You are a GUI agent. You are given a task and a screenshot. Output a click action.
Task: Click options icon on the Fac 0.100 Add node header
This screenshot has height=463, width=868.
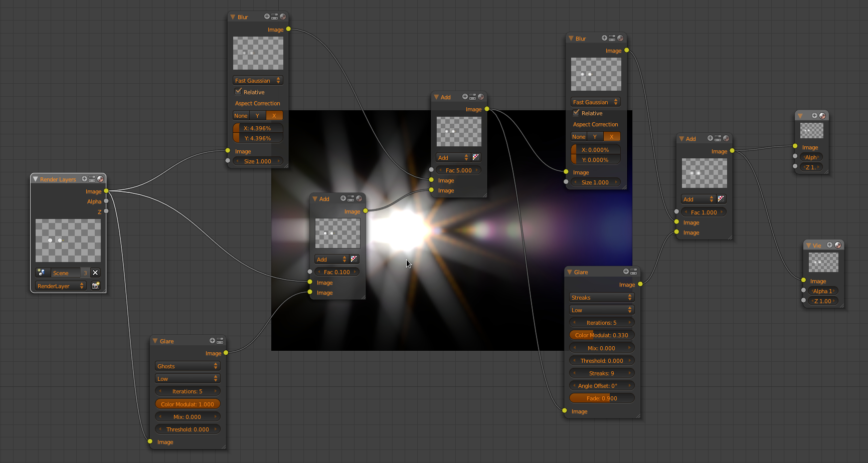[x=351, y=198]
